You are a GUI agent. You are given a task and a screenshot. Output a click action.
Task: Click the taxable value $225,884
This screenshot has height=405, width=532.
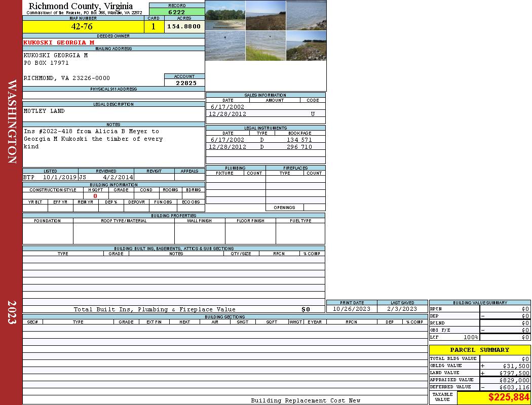[508, 397]
